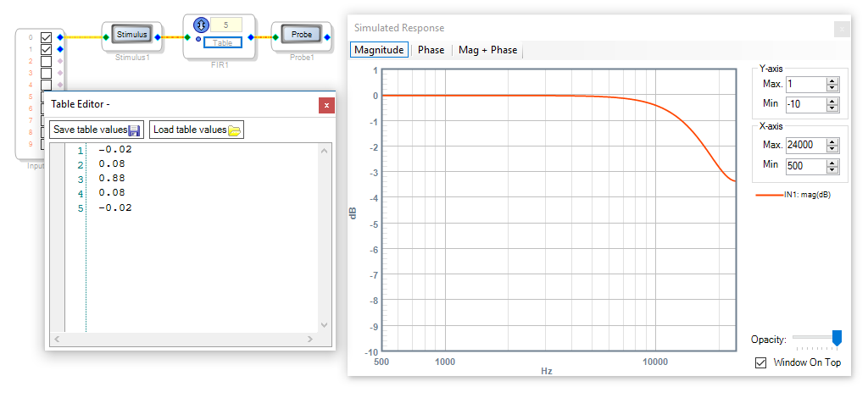Click the Probe1 block label
This screenshot has height=398, width=868.
point(303,57)
